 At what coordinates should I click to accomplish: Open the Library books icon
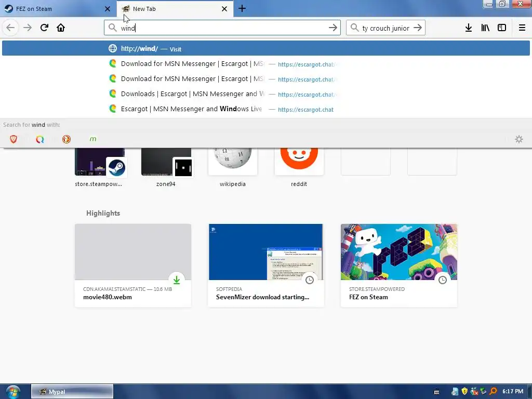[x=485, y=28]
